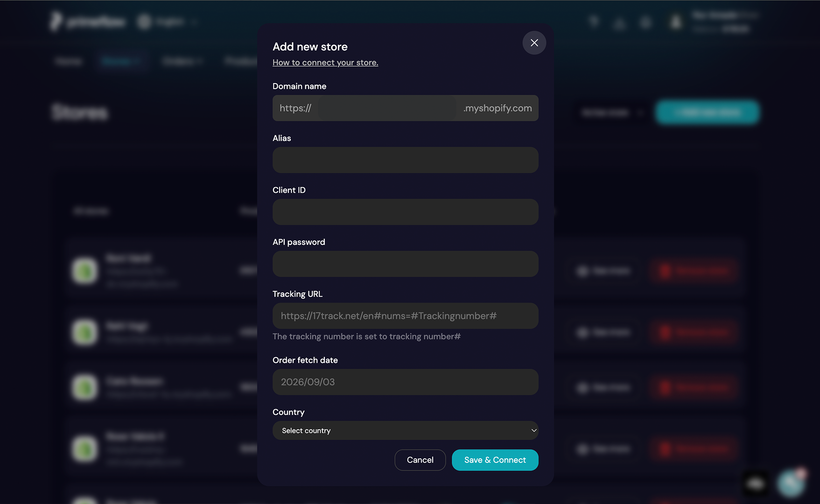
Task: Click Save & Connect button
Action: click(x=495, y=460)
